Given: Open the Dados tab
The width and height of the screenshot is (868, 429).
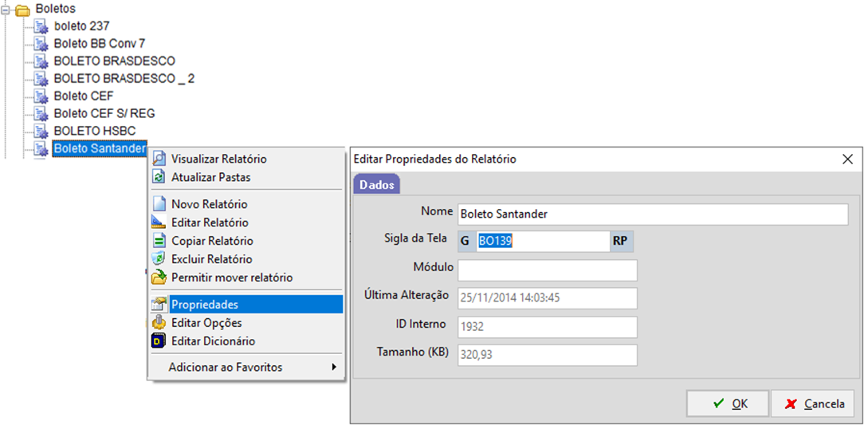Looking at the screenshot, I should [377, 185].
